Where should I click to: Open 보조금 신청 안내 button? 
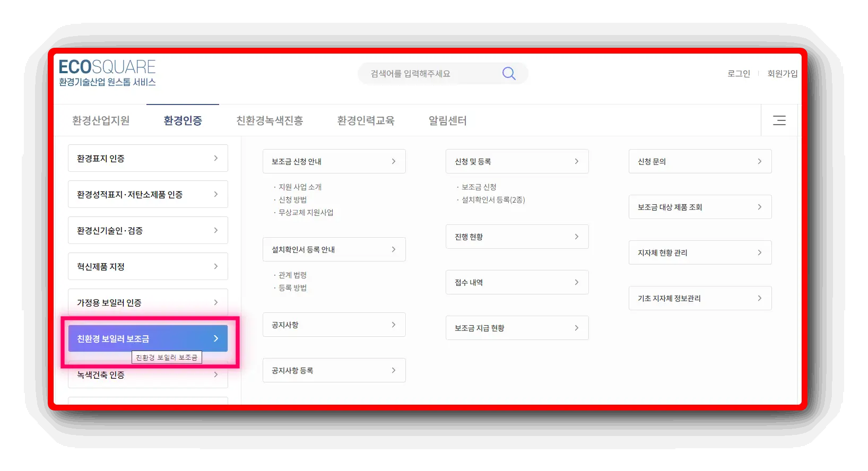click(x=334, y=161)
